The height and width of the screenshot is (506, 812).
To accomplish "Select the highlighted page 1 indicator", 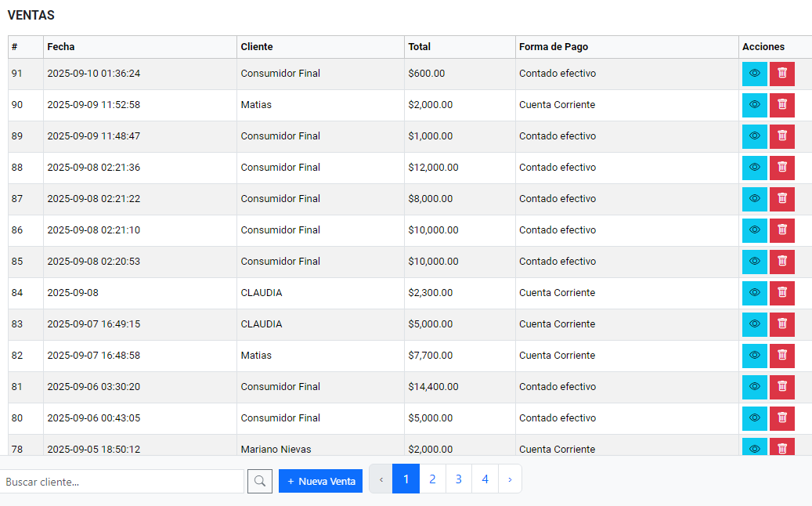I will pos(406,479).
